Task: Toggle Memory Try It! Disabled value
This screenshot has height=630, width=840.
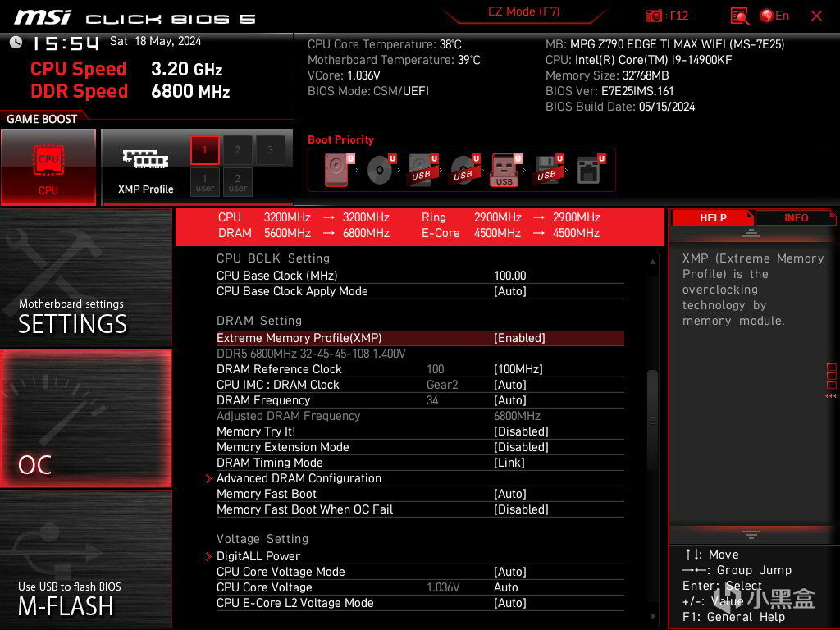Action: (x=521, y=431)
